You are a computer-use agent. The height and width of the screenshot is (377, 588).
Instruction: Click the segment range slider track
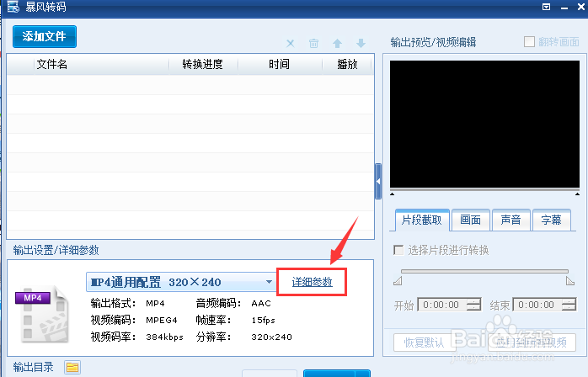[484, 271]
